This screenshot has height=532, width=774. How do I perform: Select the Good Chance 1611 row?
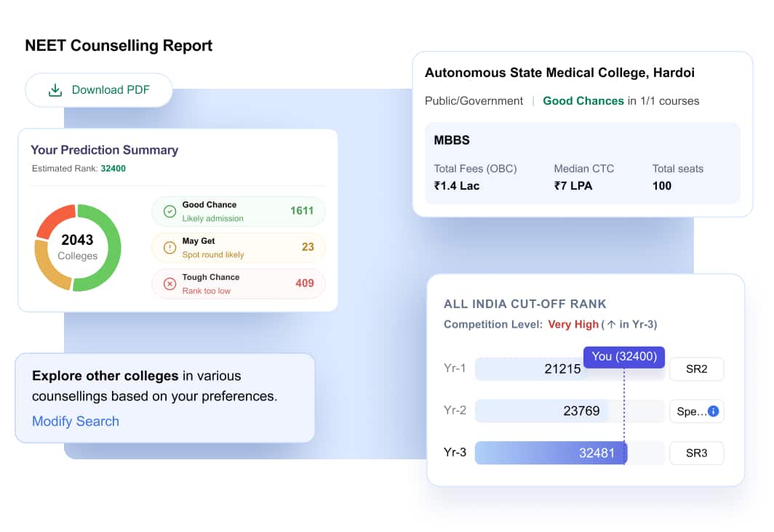click(x=239, y=211)
